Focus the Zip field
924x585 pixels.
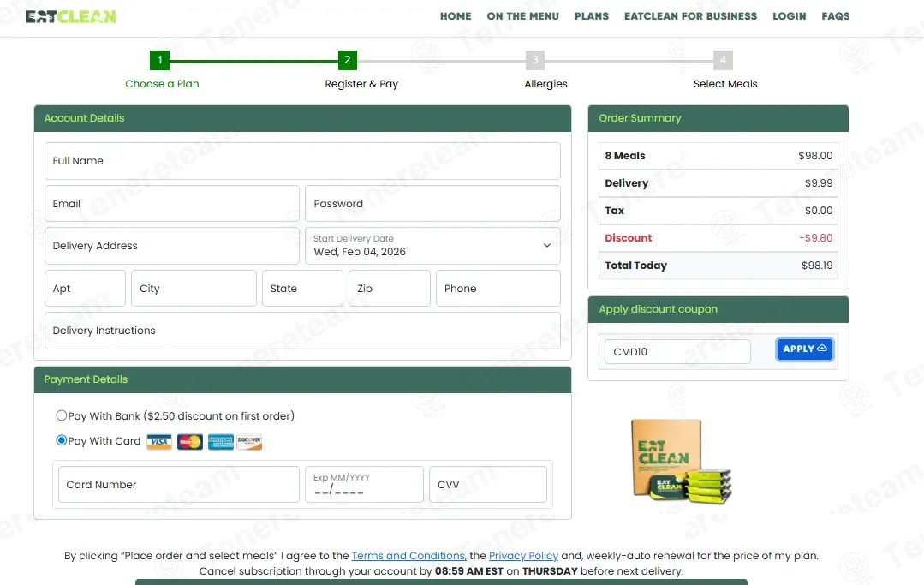pos(390,288)
